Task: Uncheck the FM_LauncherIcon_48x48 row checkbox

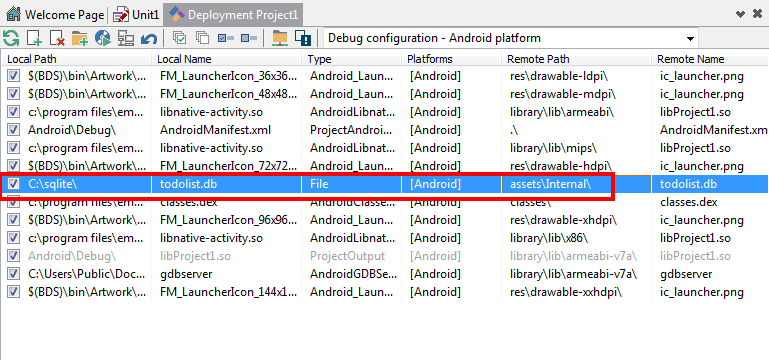Action: (14, 94)
